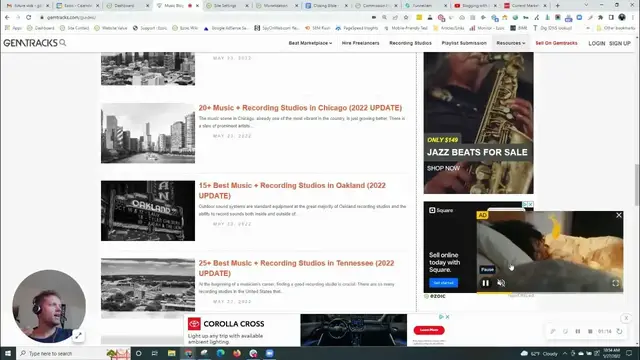Viewport: 640px width, 360px height.
Task: Click Get started in Square ad
Action: click(x=443, y=282)
